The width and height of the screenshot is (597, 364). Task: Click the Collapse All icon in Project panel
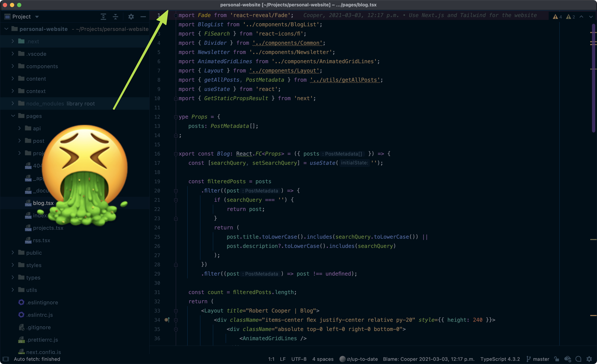[x=115, y=17]
